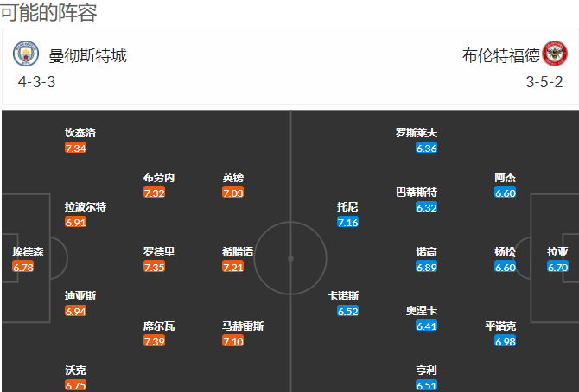579x392 pixels.
Task: Click player 布劳内 rated 7.32
Action: click(x=159, y=186)
